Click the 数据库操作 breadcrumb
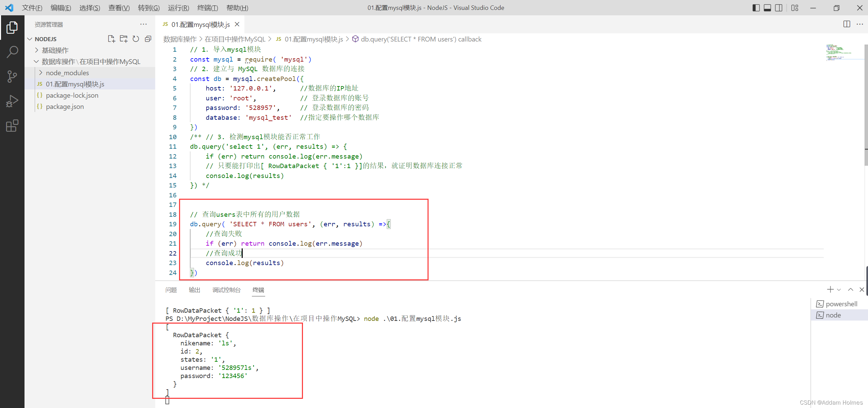The height and width of the screenshot is (408, 868). coord(180,39)
